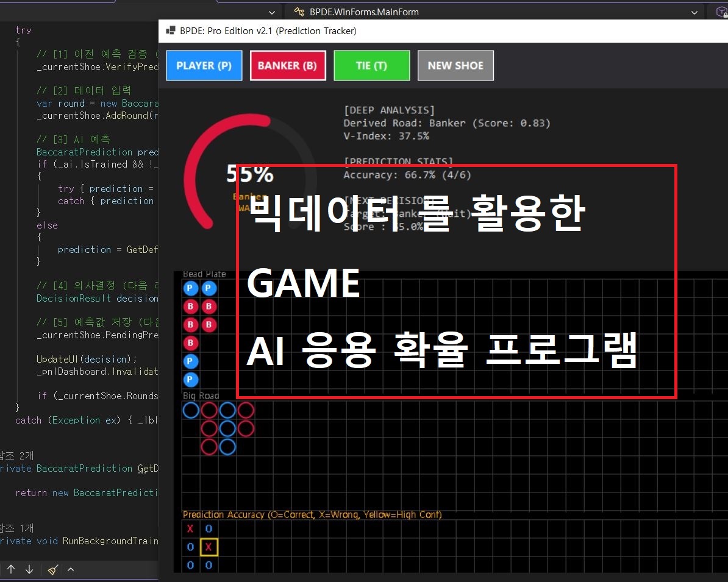Click the UpdateUI(decision) code line

[87, 359]
